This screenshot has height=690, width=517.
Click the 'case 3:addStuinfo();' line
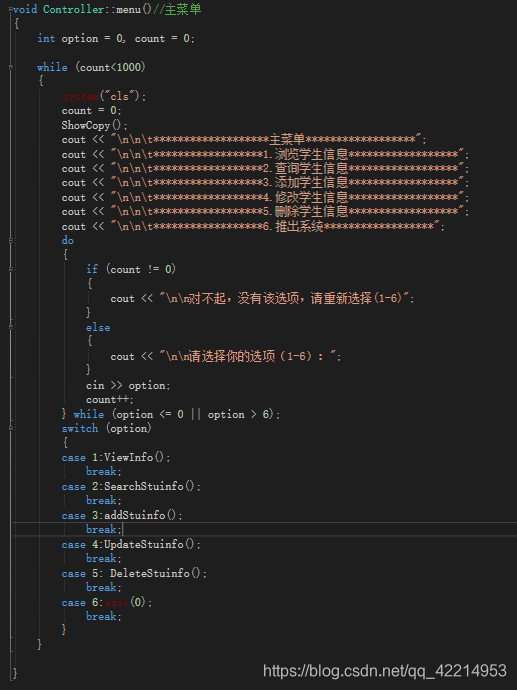[x=122, y=515]
